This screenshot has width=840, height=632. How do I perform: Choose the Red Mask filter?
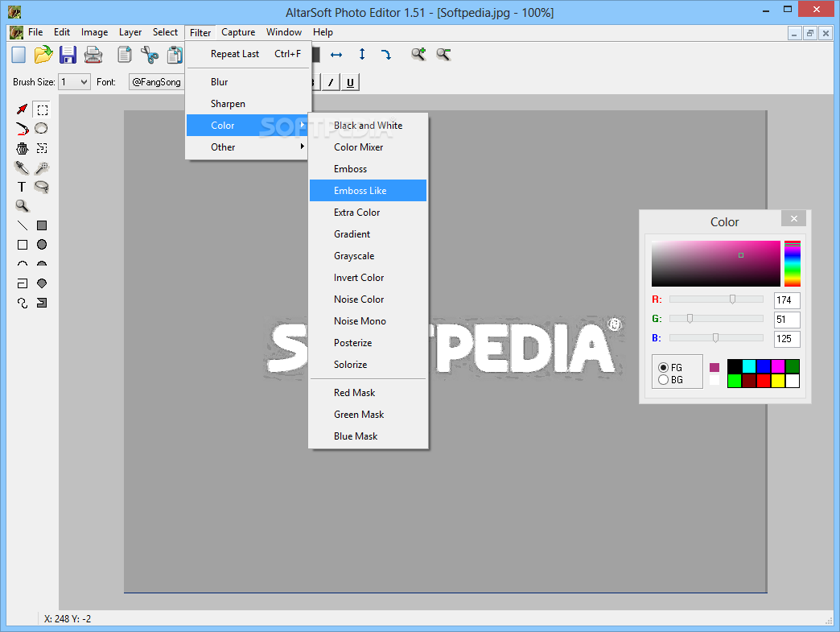point(368,393)
